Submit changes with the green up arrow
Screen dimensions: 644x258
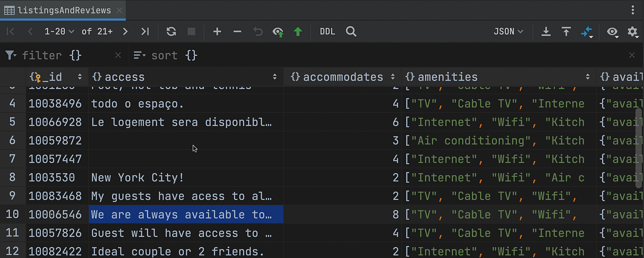pyautogui.click(x=298, y=31)
